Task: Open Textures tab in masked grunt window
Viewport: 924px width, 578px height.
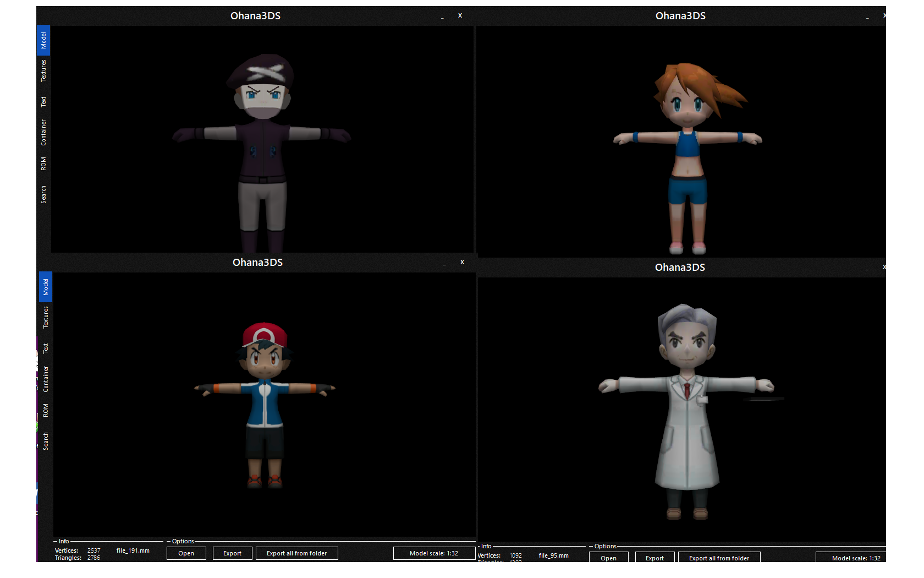Action: tap(43, 71)
